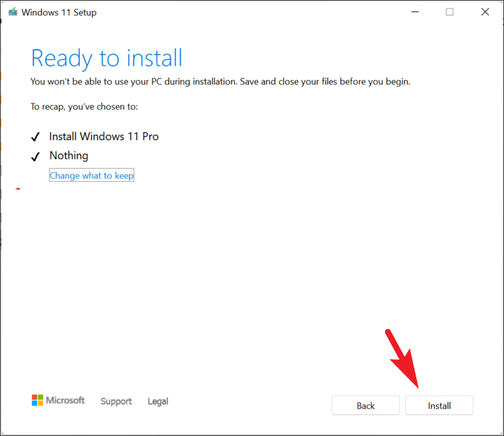Open the Legal link
This screenshot has width=504, height=436.
point(158,401)
